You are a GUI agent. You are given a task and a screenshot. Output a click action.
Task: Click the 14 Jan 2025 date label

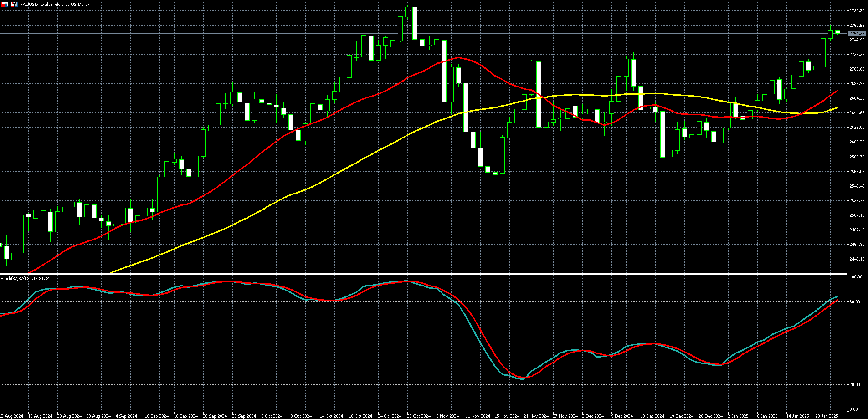tap(797, 416)
